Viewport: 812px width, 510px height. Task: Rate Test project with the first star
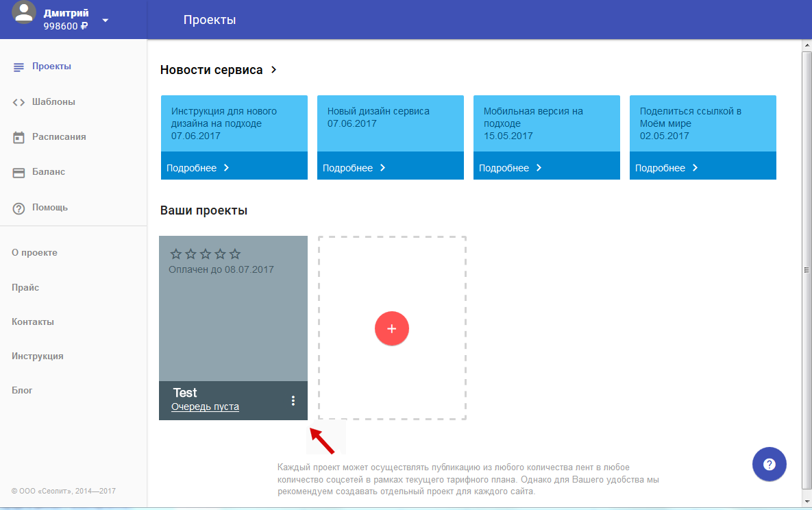pos(176,254)
